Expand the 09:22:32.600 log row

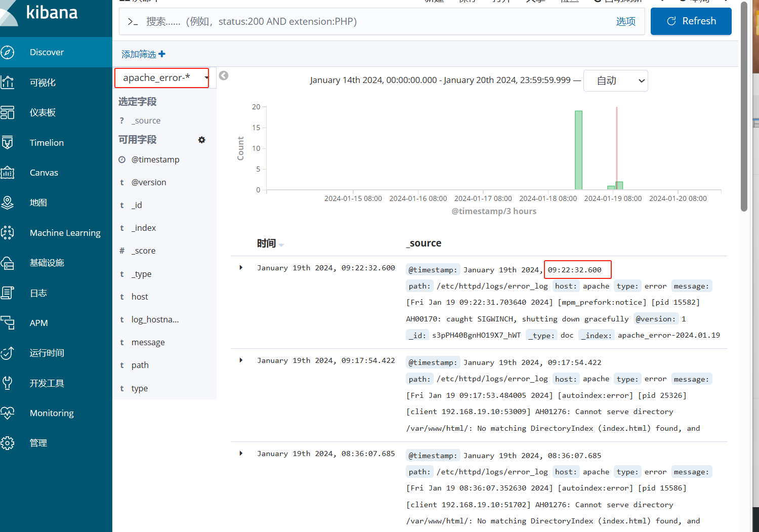[241, 267]
